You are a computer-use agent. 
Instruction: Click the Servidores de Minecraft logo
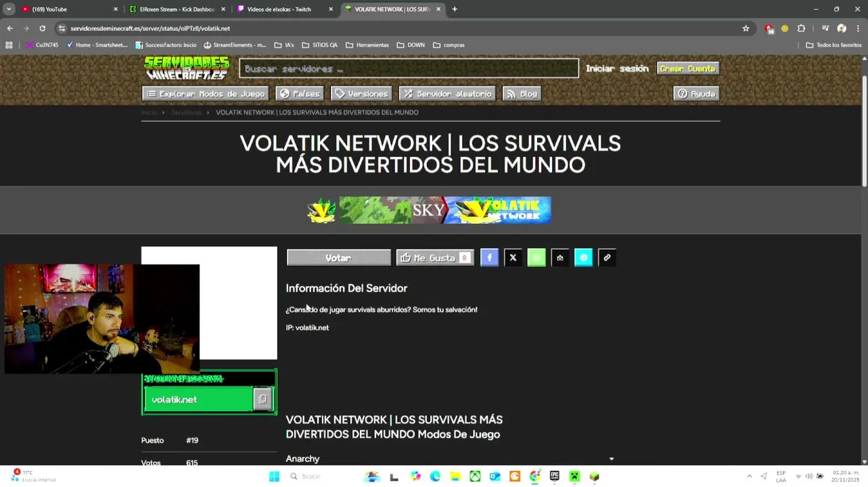187,68
